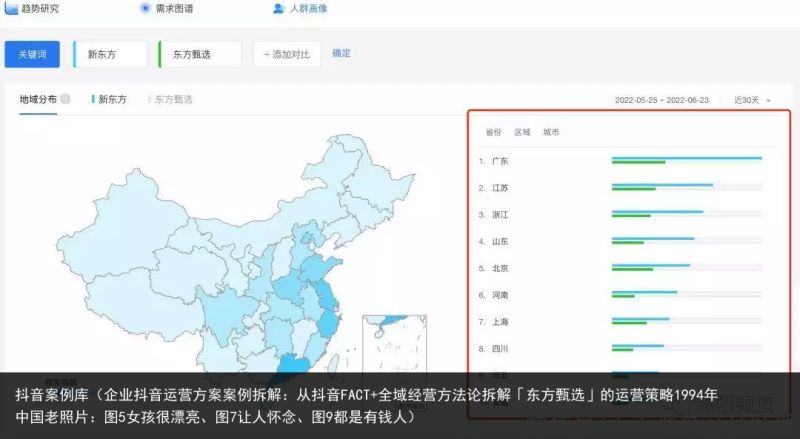
Task: Click the green bar for 江苏
Action: [634, 189]
